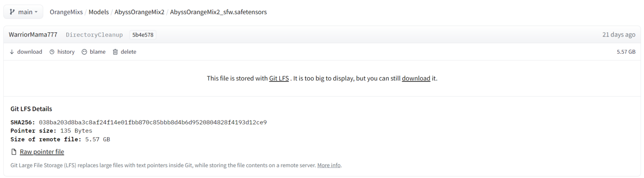Expand the main branch dropdown arrow

[36, 12]
